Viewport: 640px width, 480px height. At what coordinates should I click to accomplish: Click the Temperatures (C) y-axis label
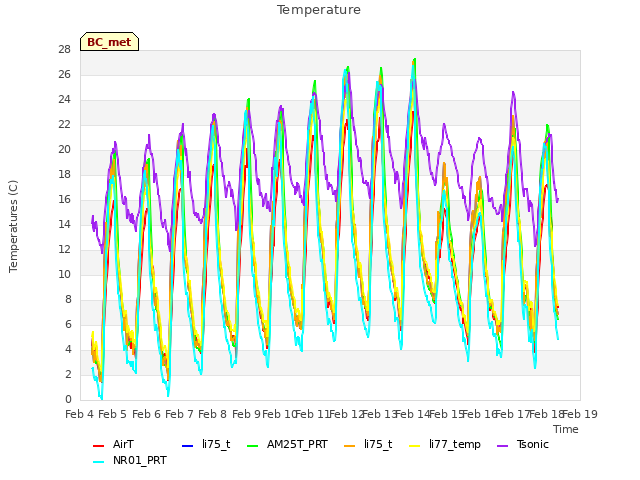point(13,227)
